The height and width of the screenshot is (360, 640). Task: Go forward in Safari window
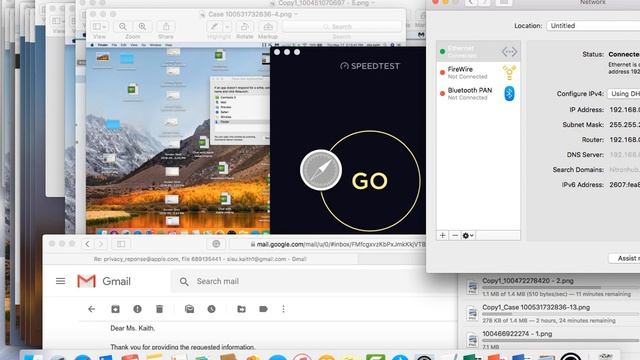[x=101, y=244]
